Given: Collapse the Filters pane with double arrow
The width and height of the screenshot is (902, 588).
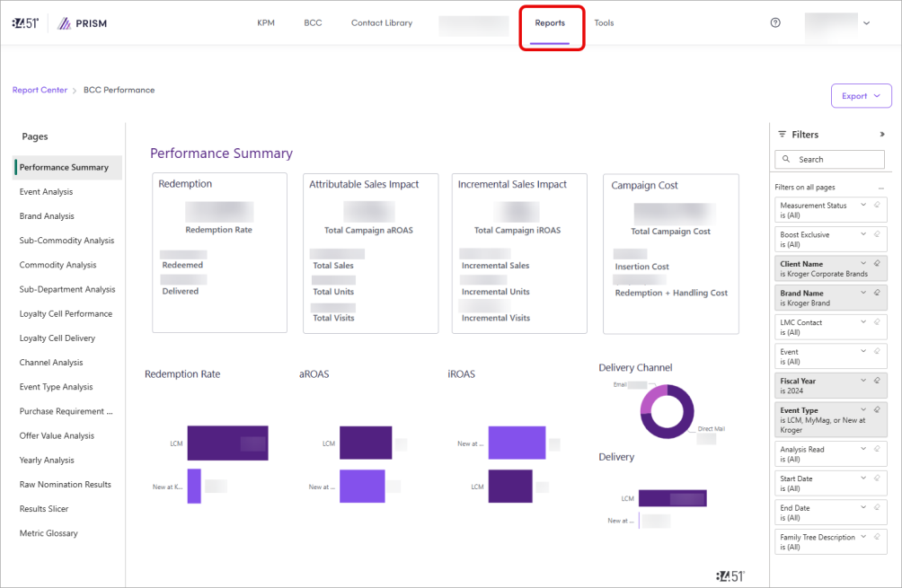Looking at the screenshot, I should 881,135.
